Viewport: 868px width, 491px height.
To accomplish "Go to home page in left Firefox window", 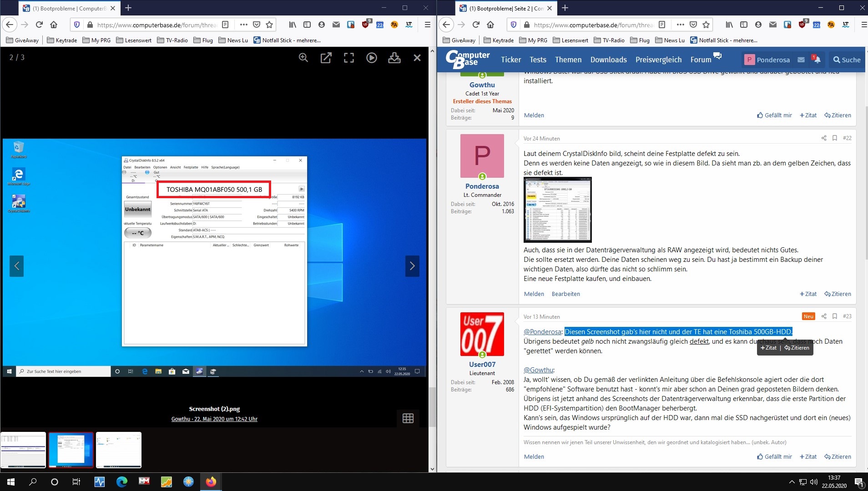I will click(x=54, y=25).
